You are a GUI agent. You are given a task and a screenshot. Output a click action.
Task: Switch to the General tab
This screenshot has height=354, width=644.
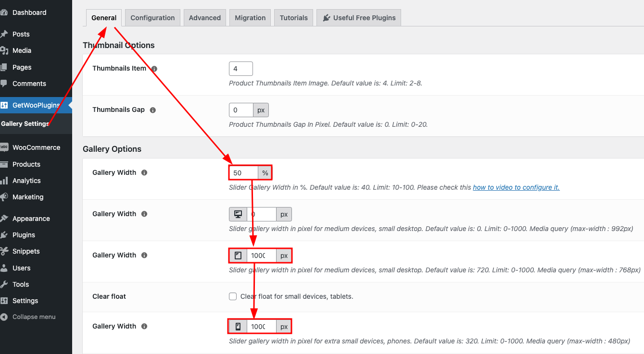[104, 18]
